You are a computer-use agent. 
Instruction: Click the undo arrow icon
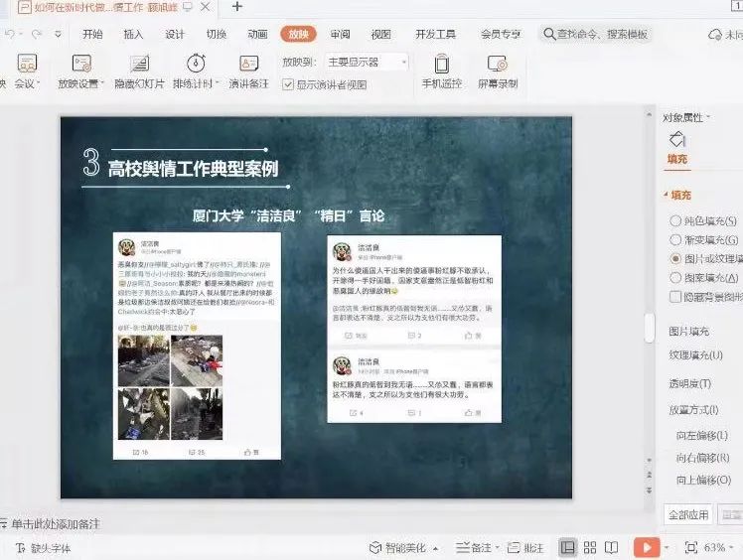point(10,34)
